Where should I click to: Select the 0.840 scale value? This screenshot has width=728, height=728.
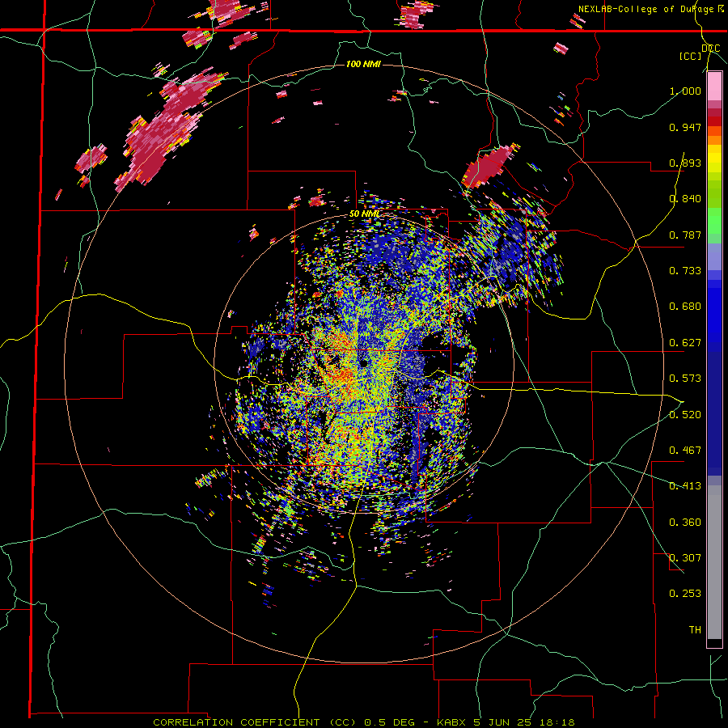[685, 199]
